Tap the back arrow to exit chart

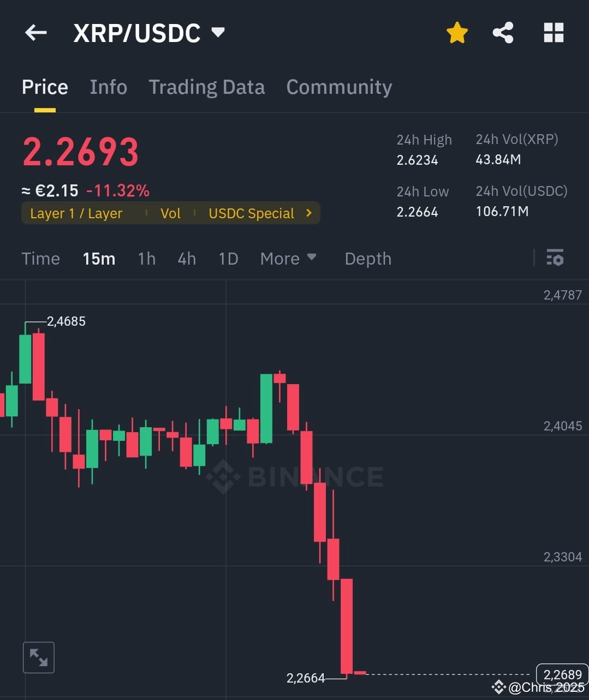click(x=35, y=32)
